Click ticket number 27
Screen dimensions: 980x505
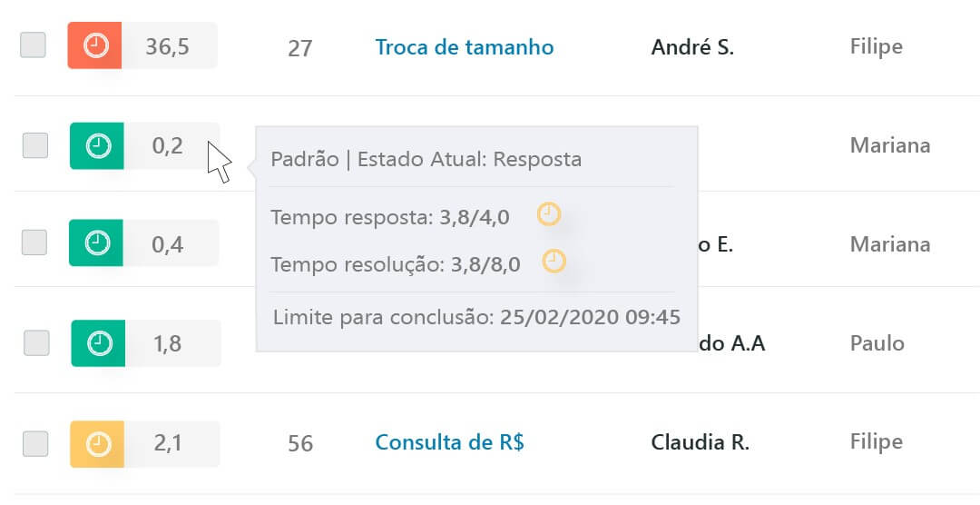299,48
